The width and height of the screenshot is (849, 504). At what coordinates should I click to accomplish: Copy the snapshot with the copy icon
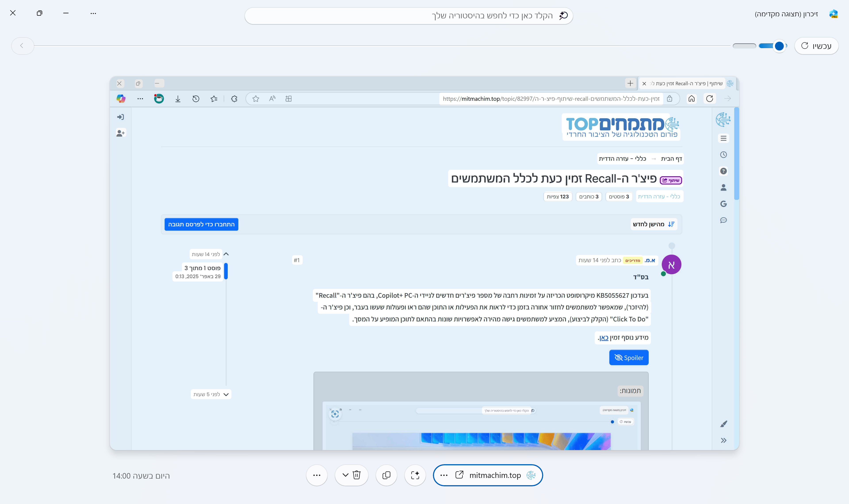[x=386, y=475]
